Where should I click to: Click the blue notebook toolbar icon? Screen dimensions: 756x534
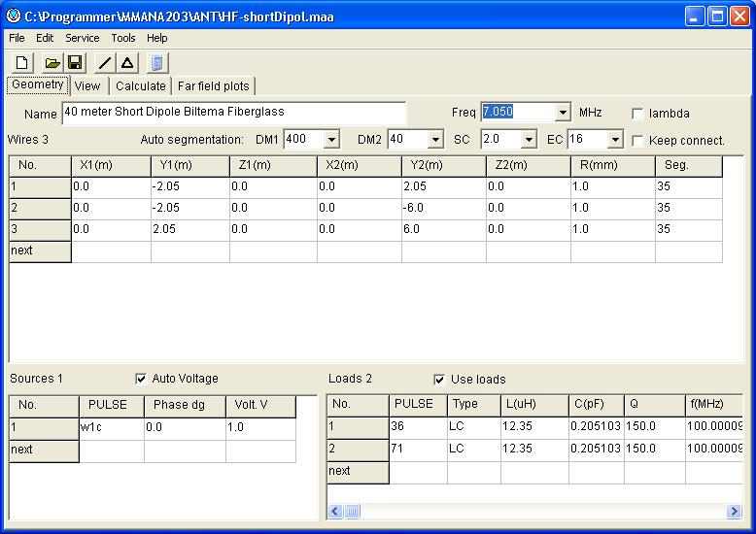pyautogui.click(x=157, y=63)
